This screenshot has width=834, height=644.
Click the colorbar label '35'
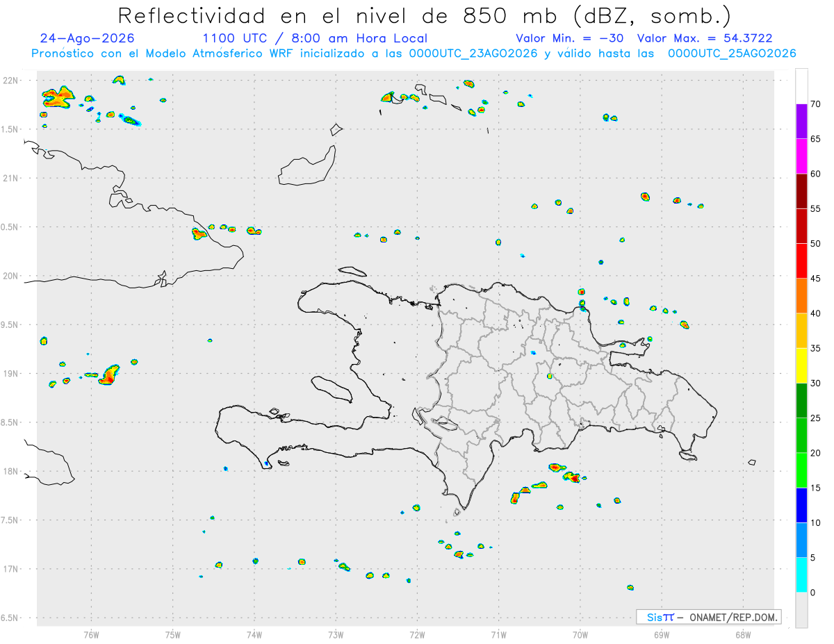816,348
